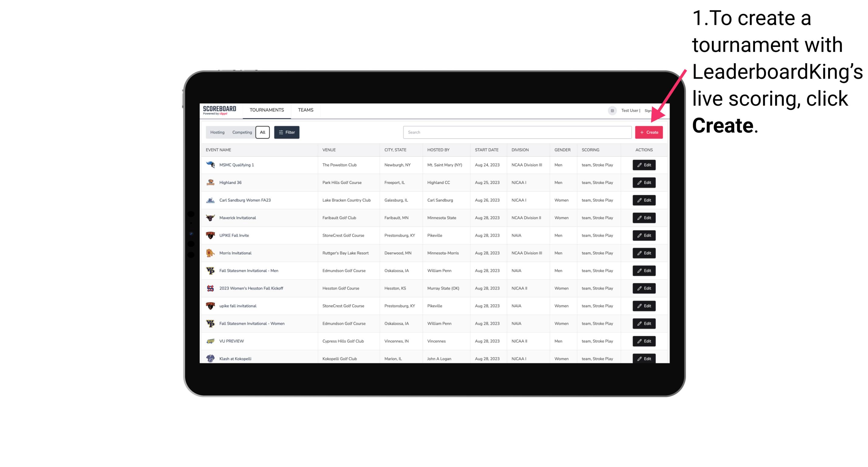This screenshot has width=868, height=467.
Task: Toggle the Competing filter view
Action: tap(241, 132)
